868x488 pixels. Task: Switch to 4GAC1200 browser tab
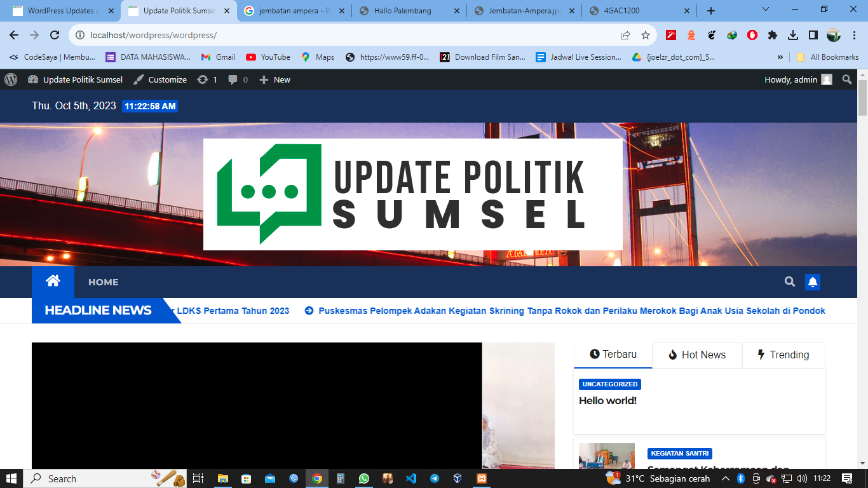pos(640,11)
